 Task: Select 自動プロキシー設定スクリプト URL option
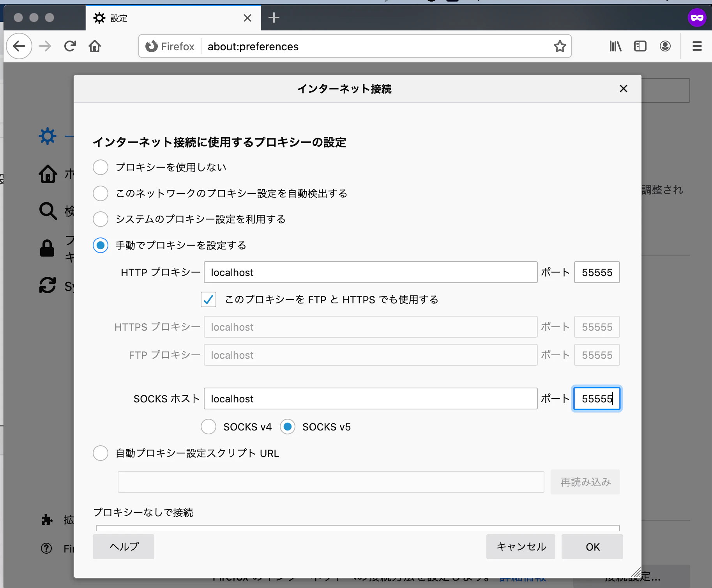click(x=101, y=453)
